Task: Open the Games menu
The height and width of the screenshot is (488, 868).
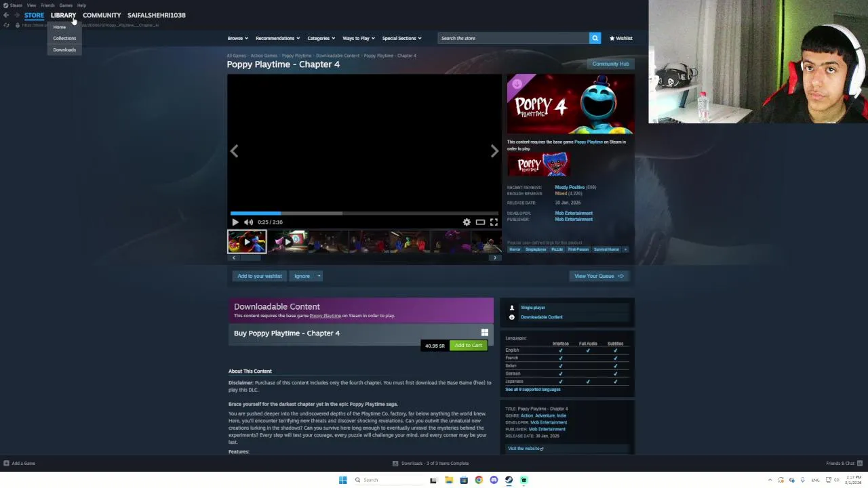Action: coord(66,5)
